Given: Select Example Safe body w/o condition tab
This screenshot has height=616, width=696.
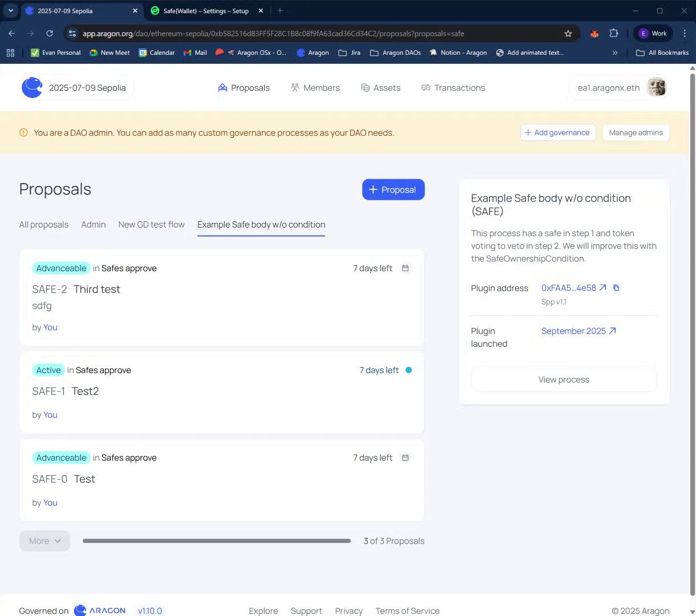Looking at the screenshot, I should (261, 225).
